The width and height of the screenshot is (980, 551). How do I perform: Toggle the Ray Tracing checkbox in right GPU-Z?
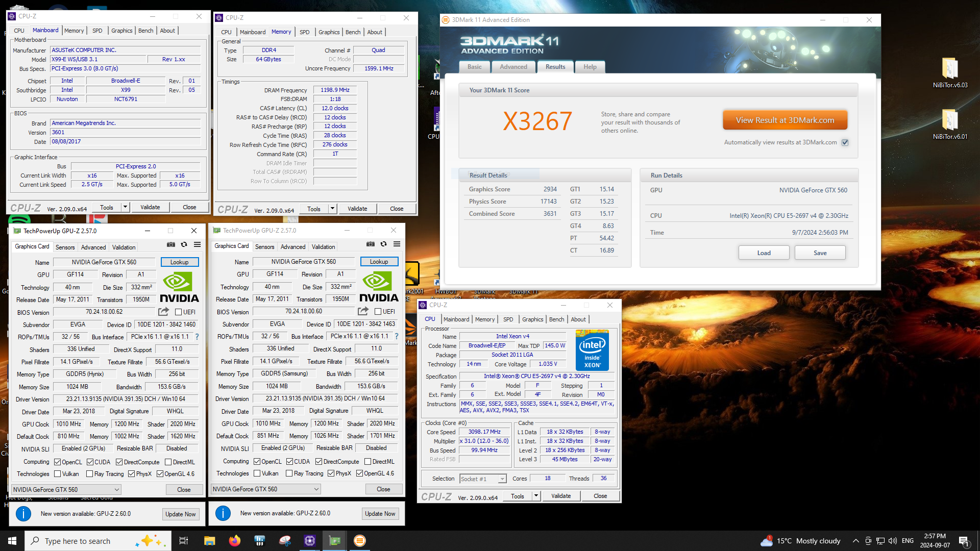289,473
